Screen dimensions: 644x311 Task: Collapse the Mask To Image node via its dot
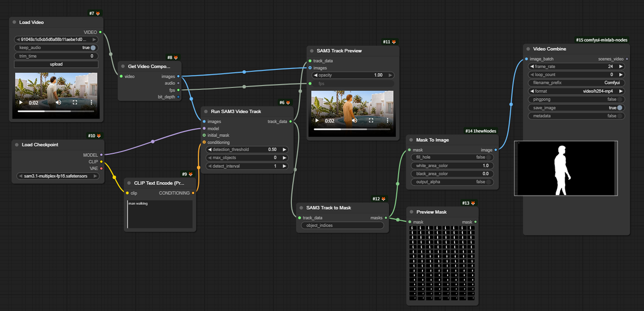(411, 140)
